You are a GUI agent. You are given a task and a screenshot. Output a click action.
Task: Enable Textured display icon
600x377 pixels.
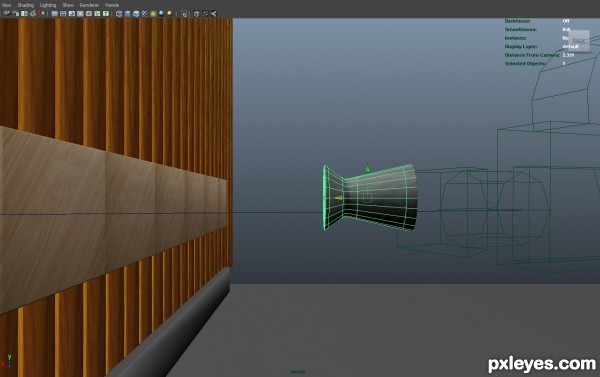coord(153,14)
